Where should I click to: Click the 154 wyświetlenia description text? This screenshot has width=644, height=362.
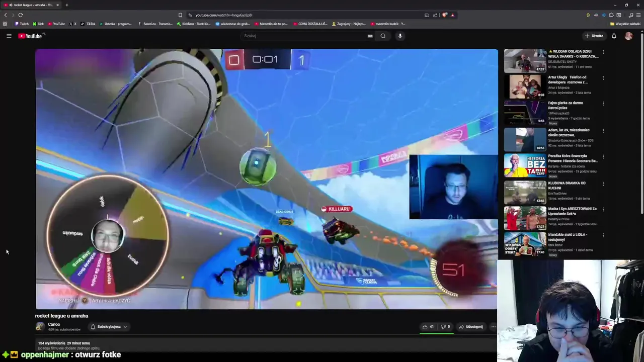coord(53,343)
